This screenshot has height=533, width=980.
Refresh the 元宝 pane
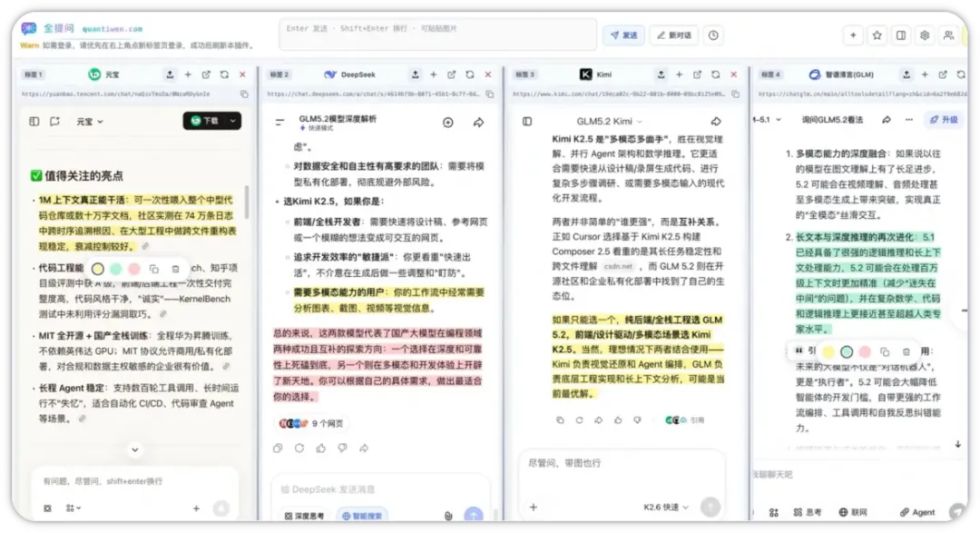[224, 74]
